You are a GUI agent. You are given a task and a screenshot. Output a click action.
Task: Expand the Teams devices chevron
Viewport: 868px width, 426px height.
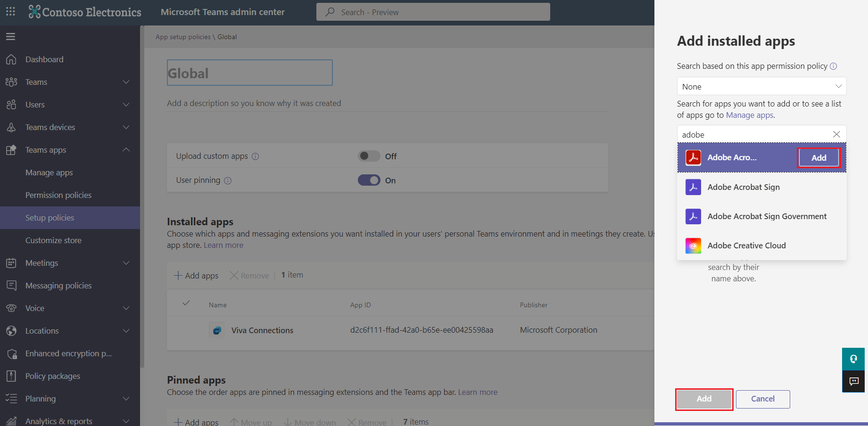pyautogui.click(x=126, y=127)
